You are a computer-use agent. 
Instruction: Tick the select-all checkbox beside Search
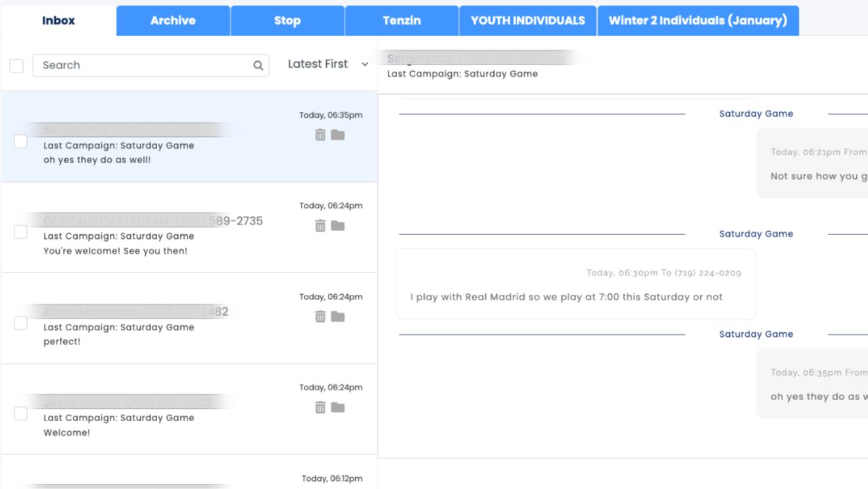click(x=16, y=65)
